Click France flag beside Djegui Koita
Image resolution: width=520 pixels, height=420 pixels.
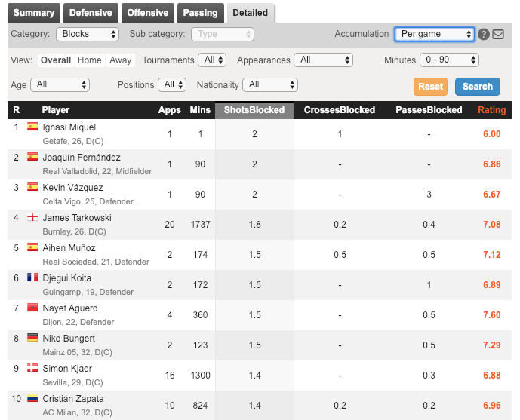click(x=32, y=277)
